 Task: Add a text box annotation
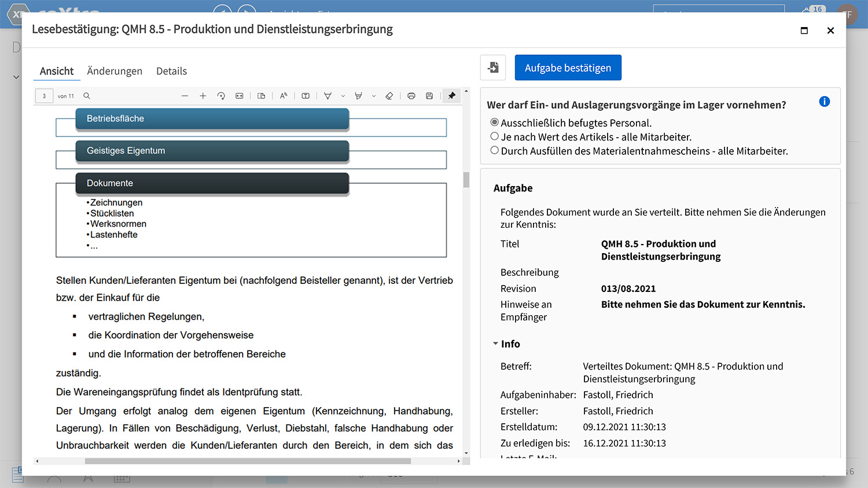(306, 96)
